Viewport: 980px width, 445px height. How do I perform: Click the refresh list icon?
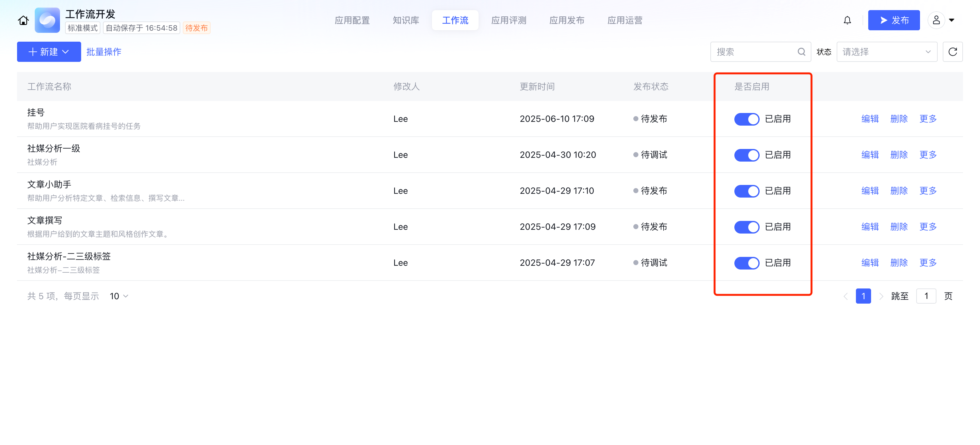tap(952, 52)
